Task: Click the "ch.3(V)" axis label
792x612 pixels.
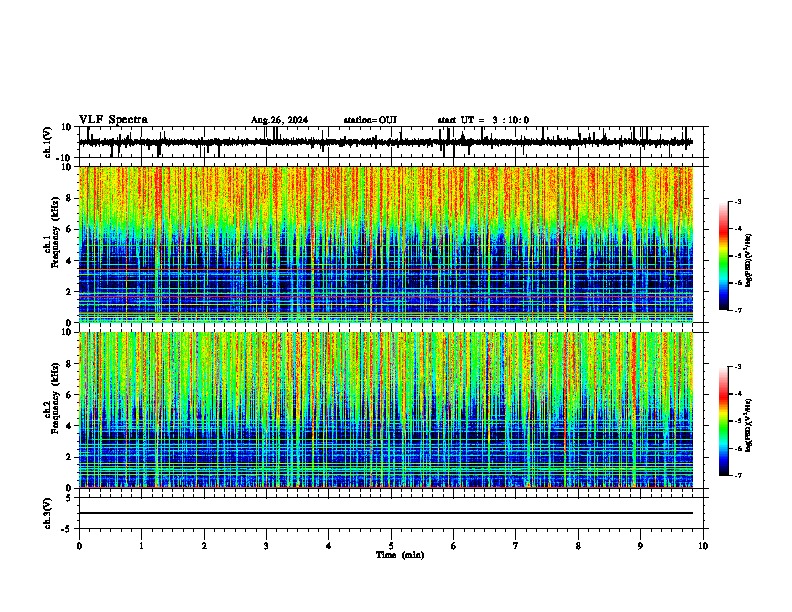Action: point(48,514)
